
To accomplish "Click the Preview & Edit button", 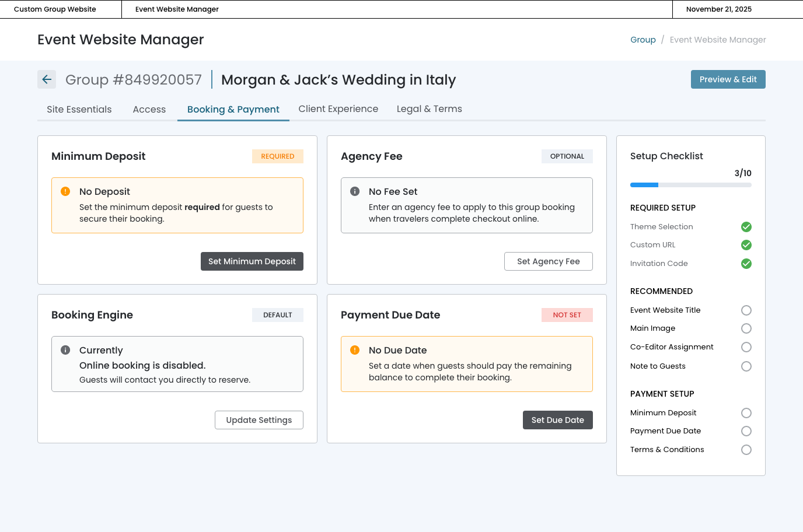I will pos(728,79).
